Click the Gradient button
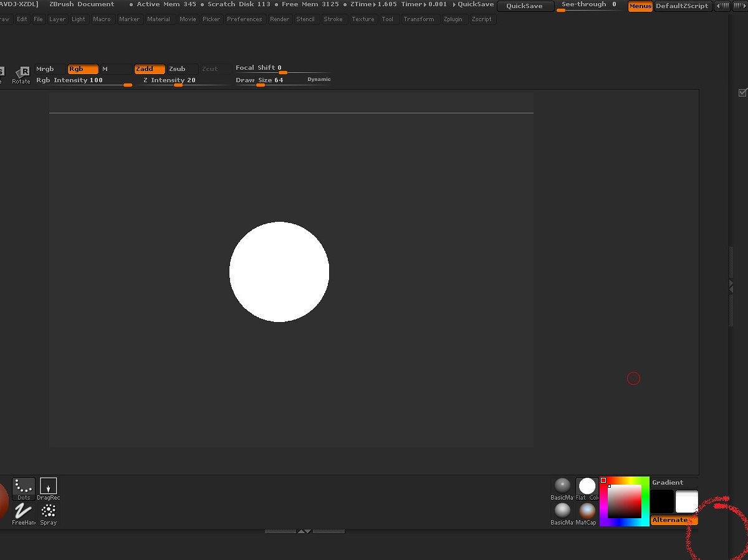This screenshot has width=748, height=560. pyautogui.click(x=668, y=482)
